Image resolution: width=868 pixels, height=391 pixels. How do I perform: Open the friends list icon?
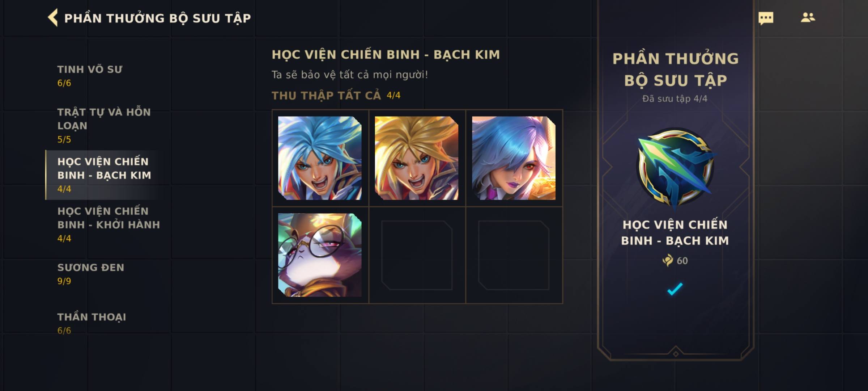(x=808, y=17)
